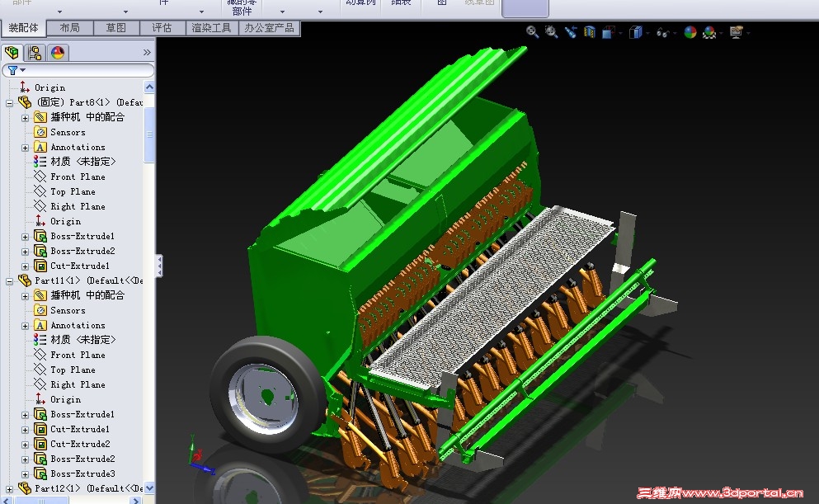Expand the Part12<1> tree node
819x504 pixels.
[x=9, y=489]
